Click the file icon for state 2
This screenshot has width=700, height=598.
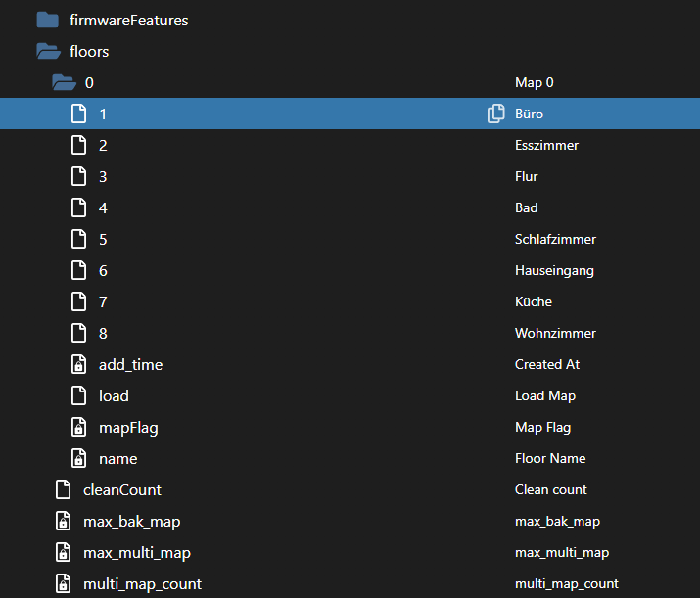(79, 145)
